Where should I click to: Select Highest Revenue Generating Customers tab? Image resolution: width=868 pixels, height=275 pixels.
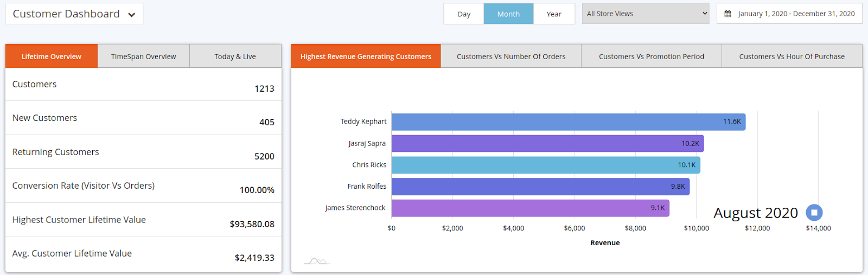click(366, 56)
